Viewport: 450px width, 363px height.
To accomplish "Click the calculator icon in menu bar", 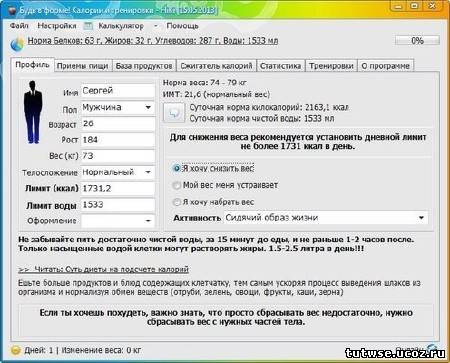I will pos(88,26).
